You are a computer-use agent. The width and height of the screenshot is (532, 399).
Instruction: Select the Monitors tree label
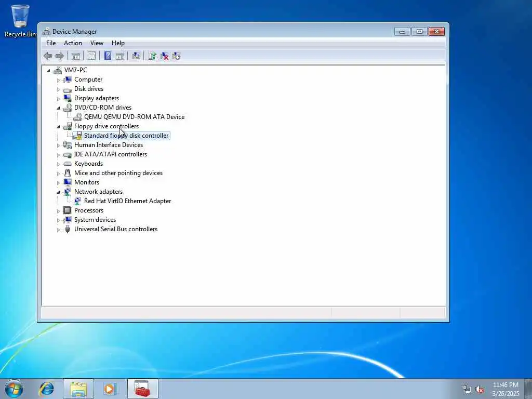(87, 182)
